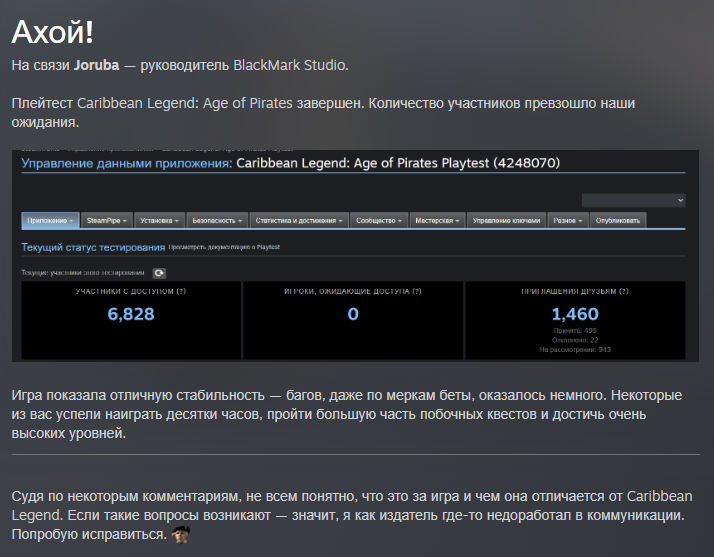The width and height of the screenshot is (714, 557).
Task: Click the 'Текущий статус тестирования' heading
Action: (93, 247)
